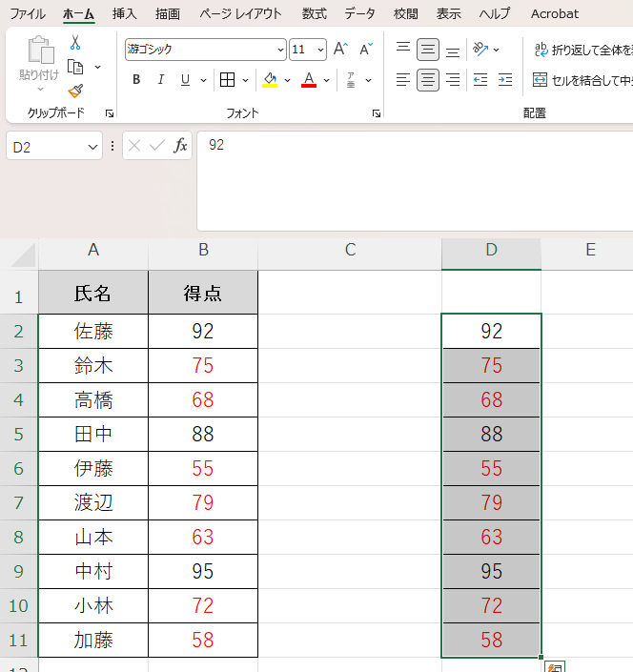Screen dimensions: 633x672
Task: Click the formula bar Enter checkmark
Action: coord(157,146)
